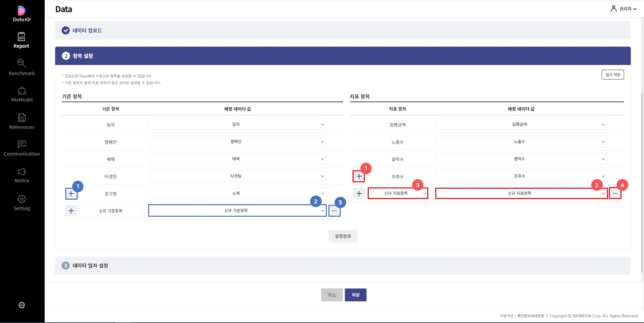Open the References sidebar item
The width and height of the screenshot is (644, 323).
point(22,121)
